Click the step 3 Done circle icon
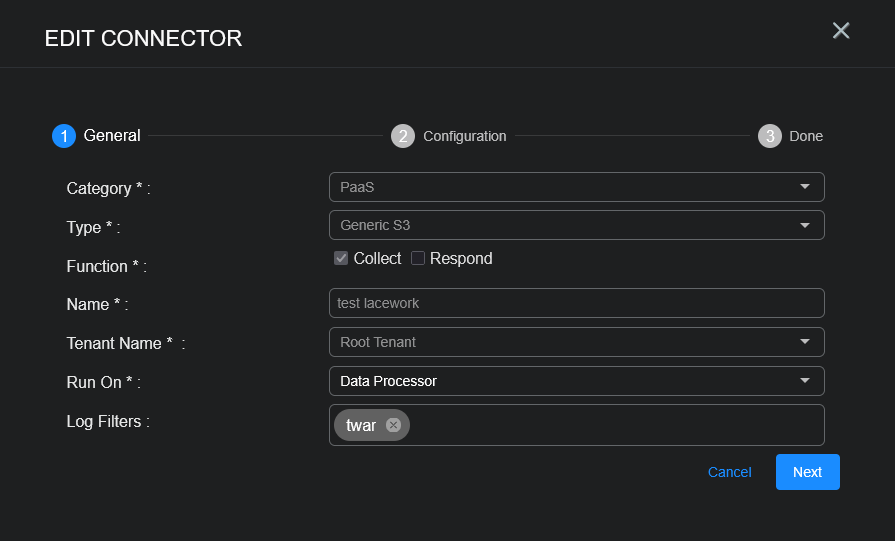895x541 pixels. pos(769,136)
